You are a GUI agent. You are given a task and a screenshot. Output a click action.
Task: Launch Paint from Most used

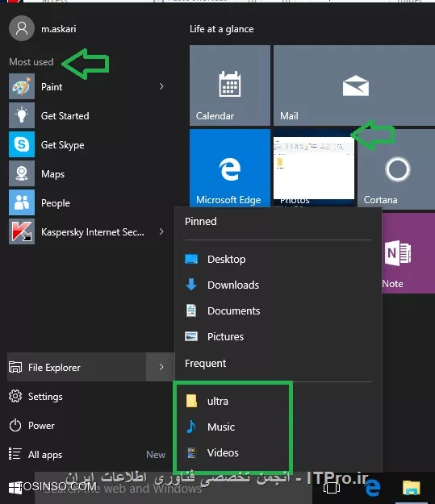point(86,86)
